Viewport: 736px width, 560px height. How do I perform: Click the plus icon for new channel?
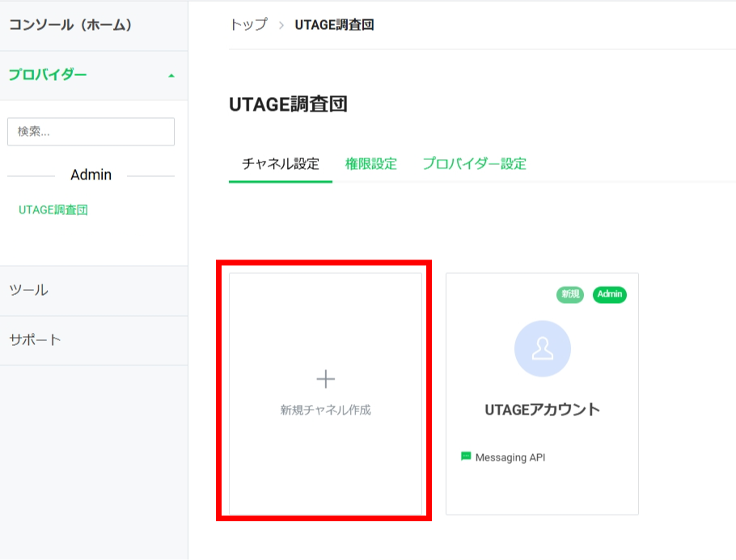[325, 379]
